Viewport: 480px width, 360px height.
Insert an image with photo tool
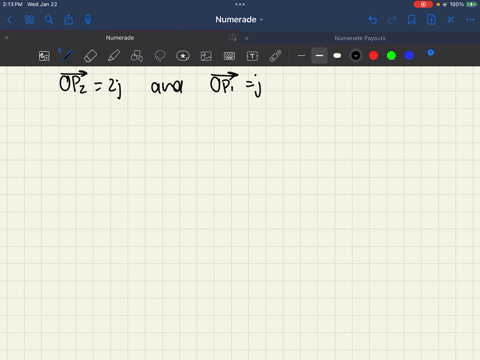point(206,56)
